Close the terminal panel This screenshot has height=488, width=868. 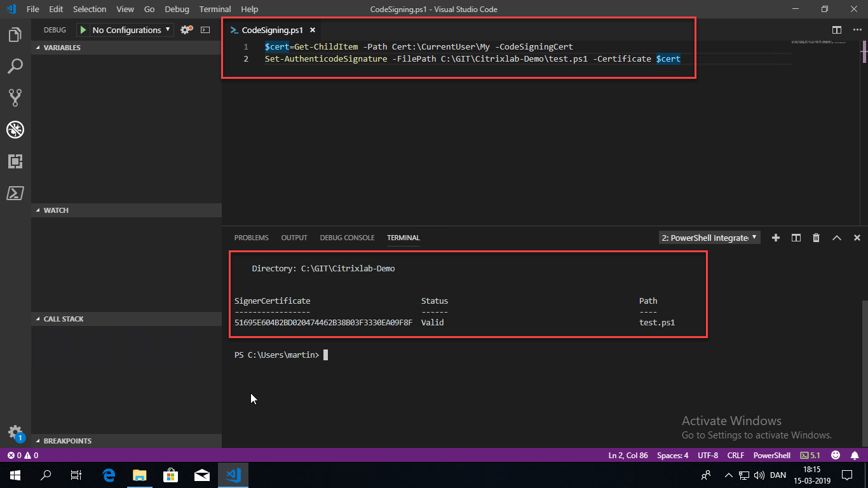[x=857, y=238]
